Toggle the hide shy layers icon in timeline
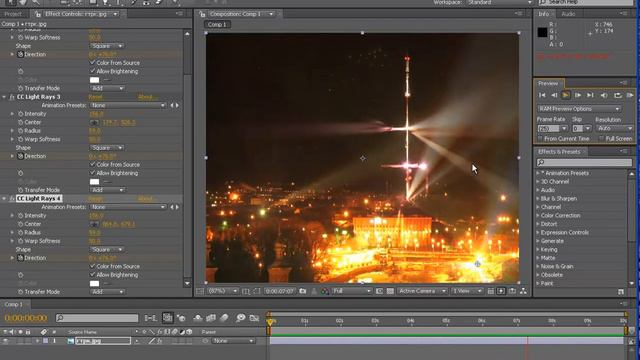The width and height of the screenshot is (640, 360). point(198,318)
